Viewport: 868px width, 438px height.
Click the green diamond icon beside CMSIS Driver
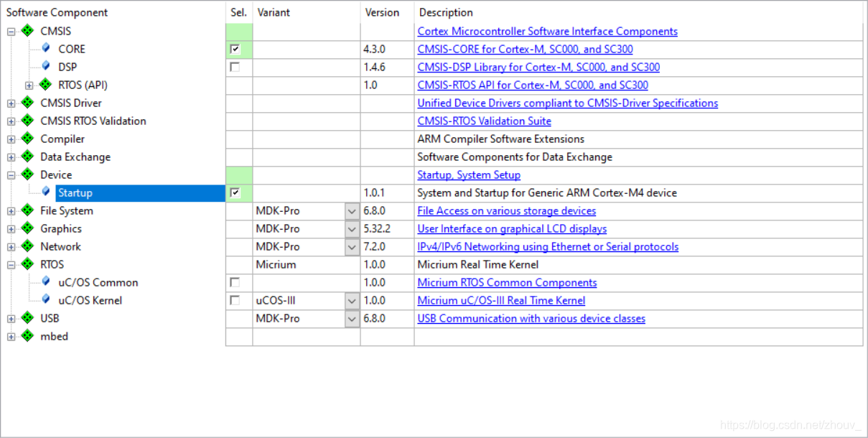click(x=28, y=103)
